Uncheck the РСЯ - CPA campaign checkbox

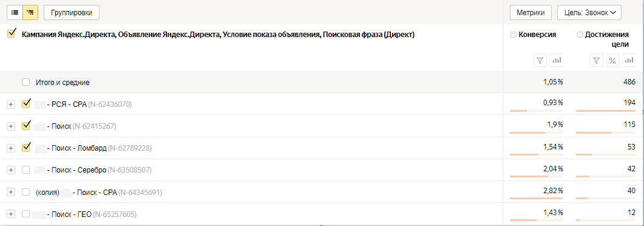click(26, 103)
